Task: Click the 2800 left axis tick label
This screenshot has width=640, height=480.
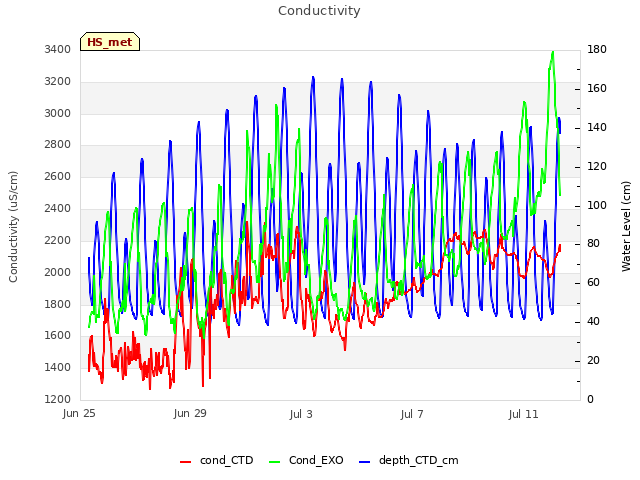Action: (58, 144)
